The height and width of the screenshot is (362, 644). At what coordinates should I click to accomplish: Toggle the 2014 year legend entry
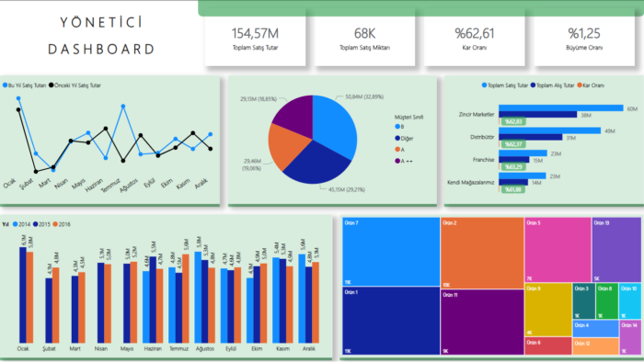[x=21, y=224]
